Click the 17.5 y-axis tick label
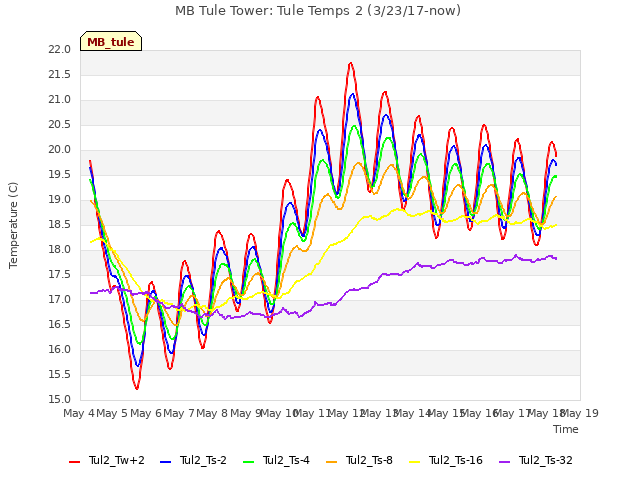 click(x=60, y=275)
